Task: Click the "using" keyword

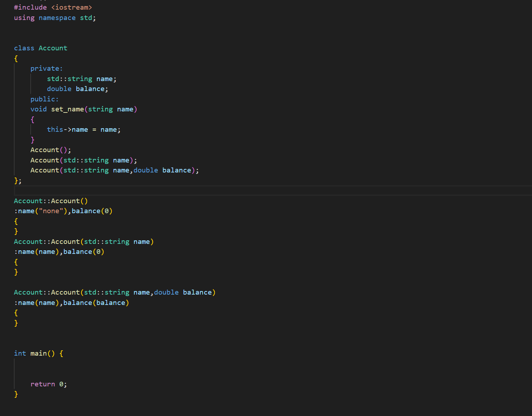Action: 24,18
